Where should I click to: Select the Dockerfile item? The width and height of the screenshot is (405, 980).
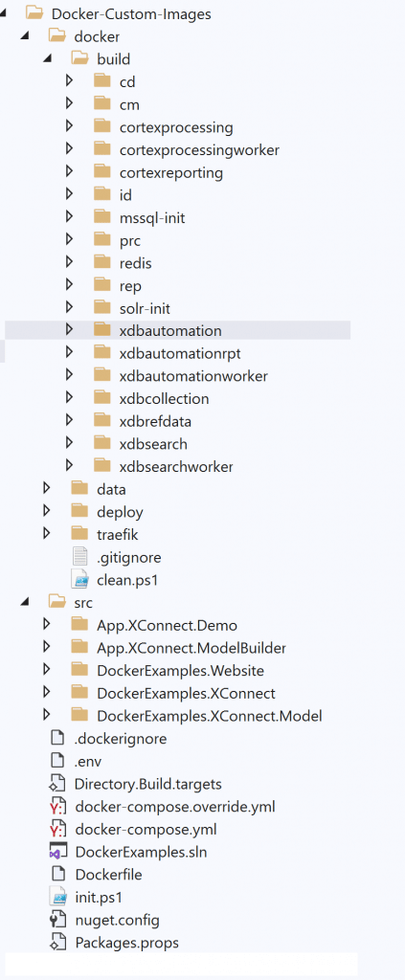[108, 875]
